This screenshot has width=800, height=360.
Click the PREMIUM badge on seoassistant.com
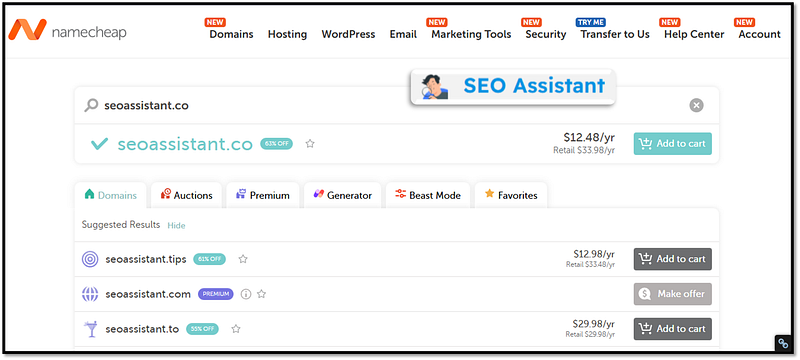click(216, 294)
